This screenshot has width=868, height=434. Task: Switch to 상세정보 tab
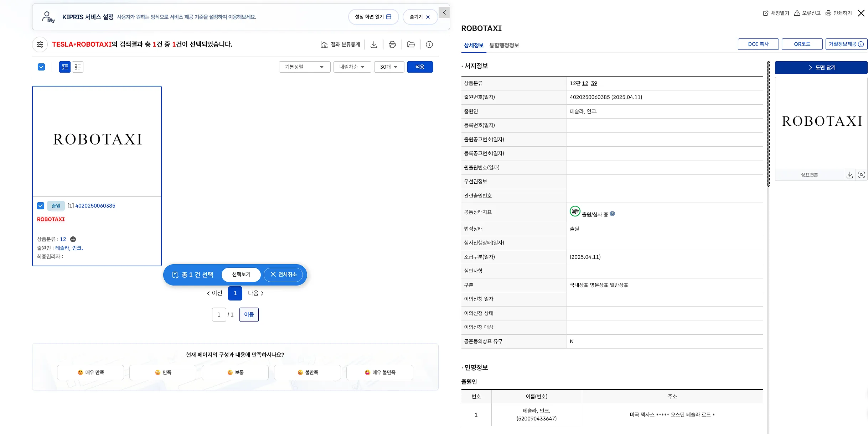[x=474, y=45]
